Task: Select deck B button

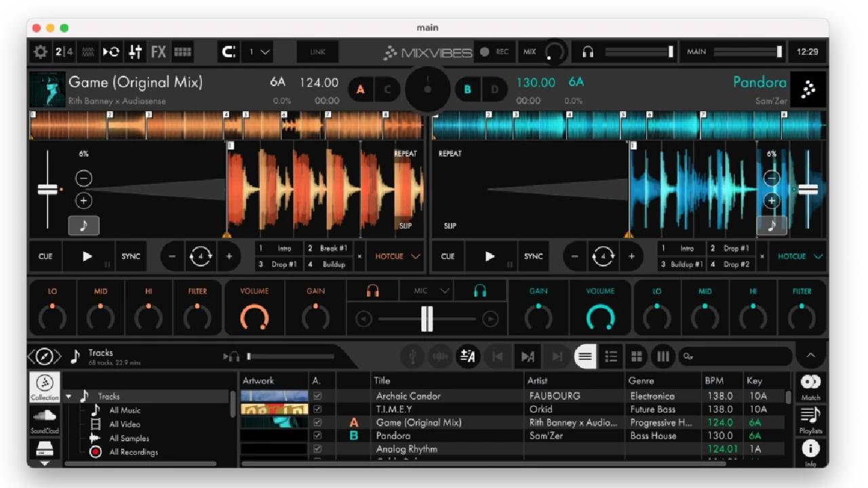Action: point(467,89)
